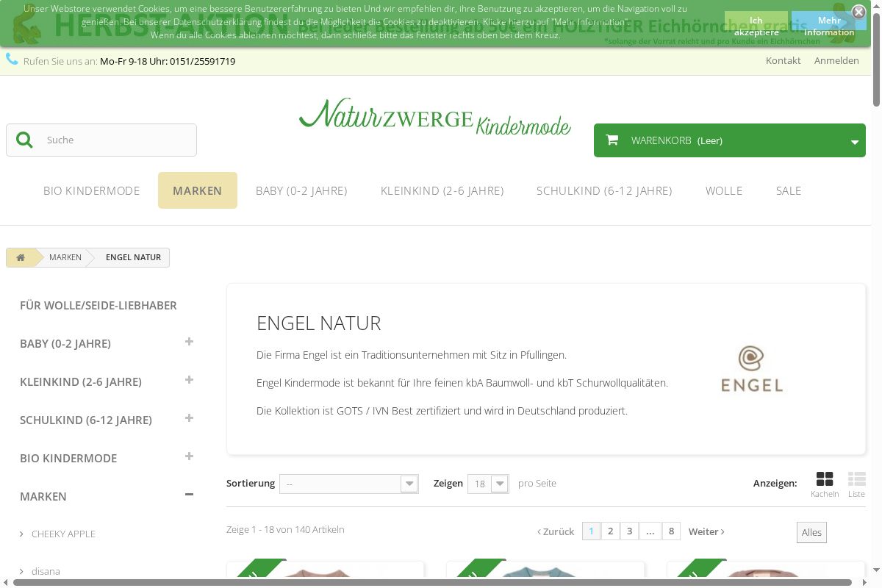This screenshot has width=882, height=588.
Task: Expand Baby (0-2 Jahre) sidebar category
Action: coord(189,342)
